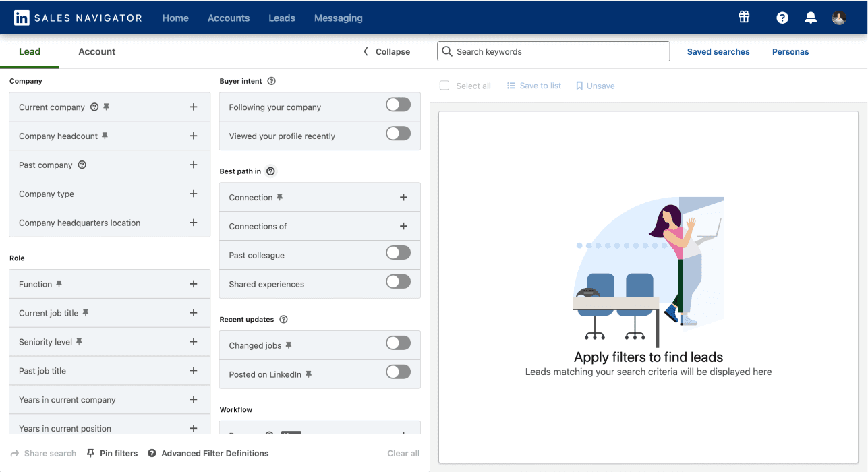
Task: Open the Buyer intent info icon
Action: pyautogui.click(x=271, y=81)
